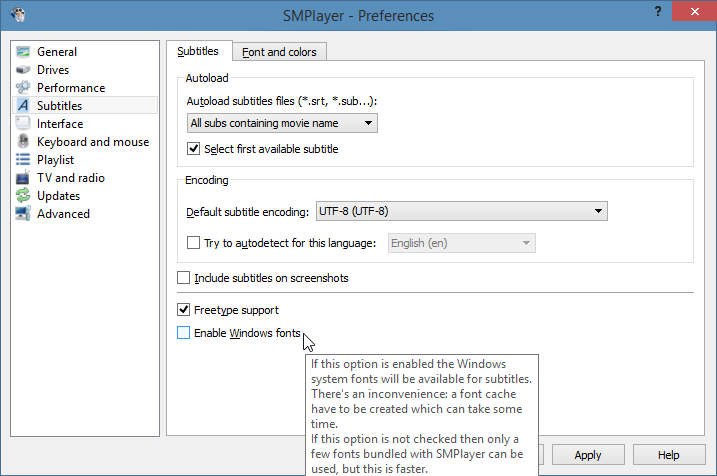Open Performance section via its icon
This screenshot has height=476, width=717.
(23, 88)
